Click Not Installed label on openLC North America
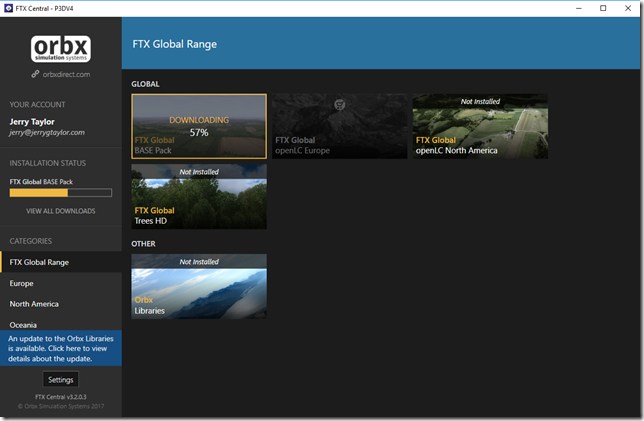 [480, 101]
